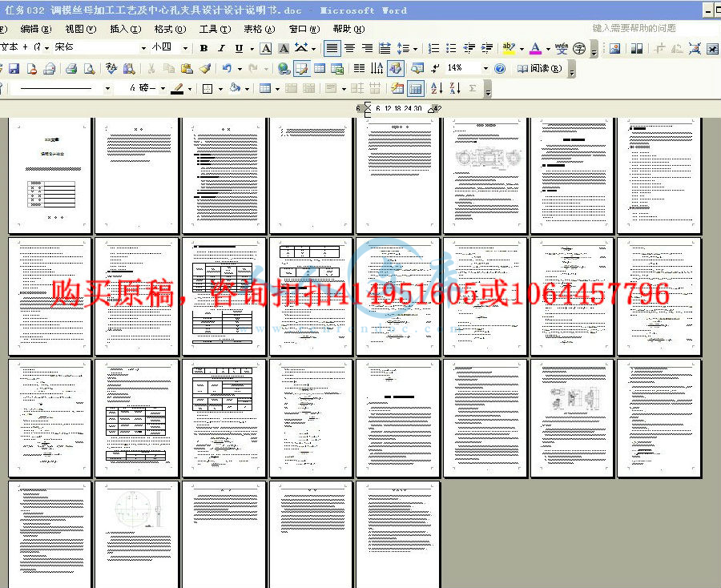The height and width of the screenshot is (588, 721).
Task: Click the Paste clipboard icon
Action: click(x=187, y=69)
